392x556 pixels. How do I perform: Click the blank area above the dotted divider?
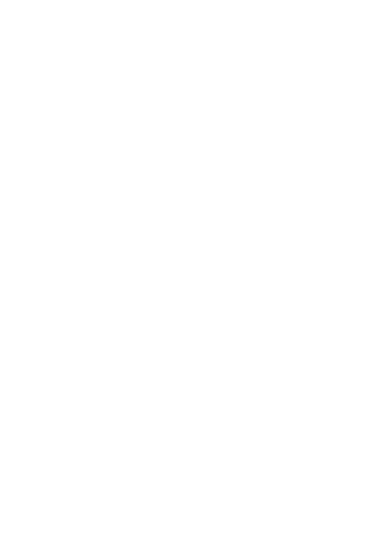click(196, 150)
